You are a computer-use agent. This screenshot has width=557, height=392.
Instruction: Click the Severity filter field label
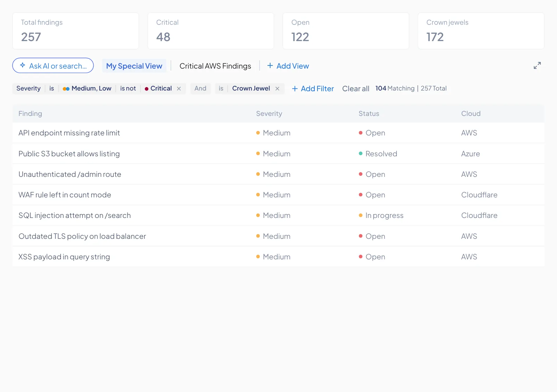click(x=29, y=88)
